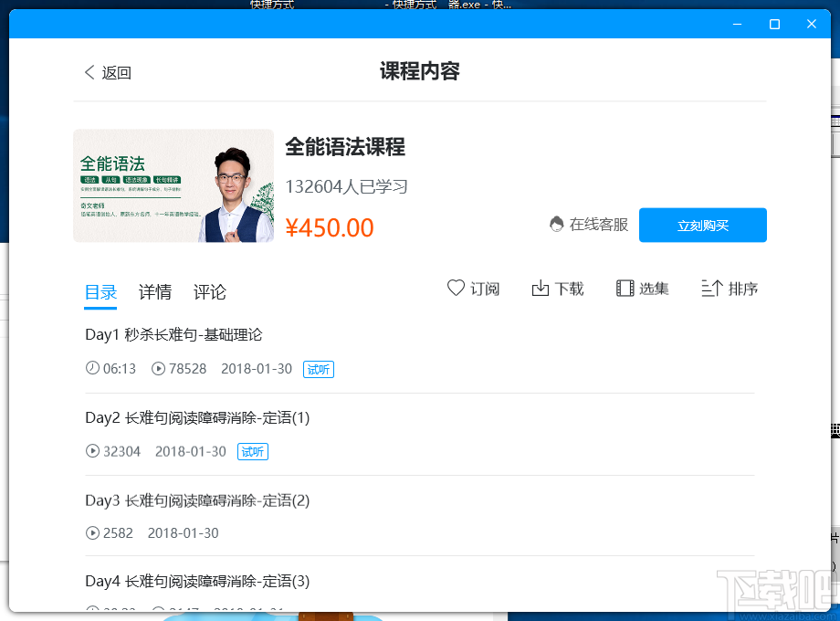Open the Day4 长难句阅读障碍消除 lesson title
The width and height of the screenshot is (840, 621).
point(196,581)
